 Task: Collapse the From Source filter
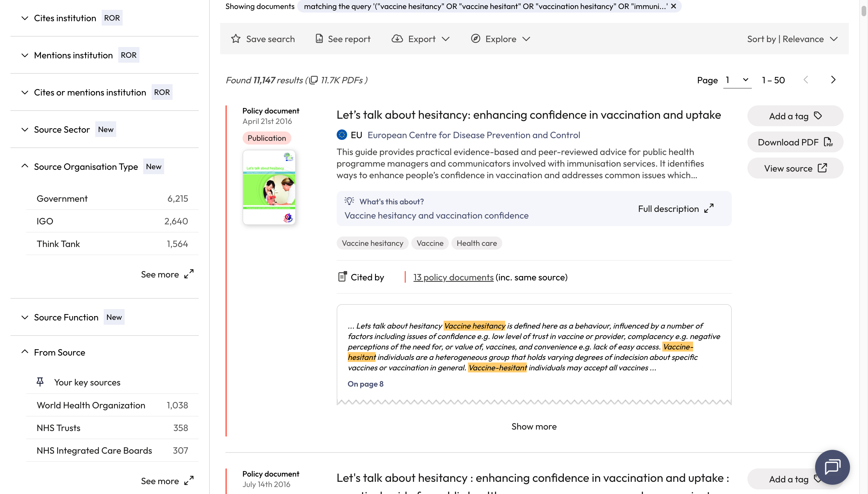25,351
